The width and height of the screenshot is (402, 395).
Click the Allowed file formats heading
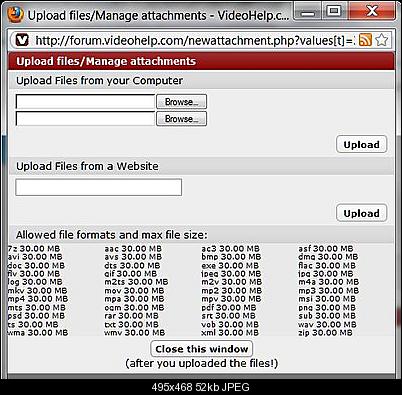pyautogui.click(x=112, y=235)
